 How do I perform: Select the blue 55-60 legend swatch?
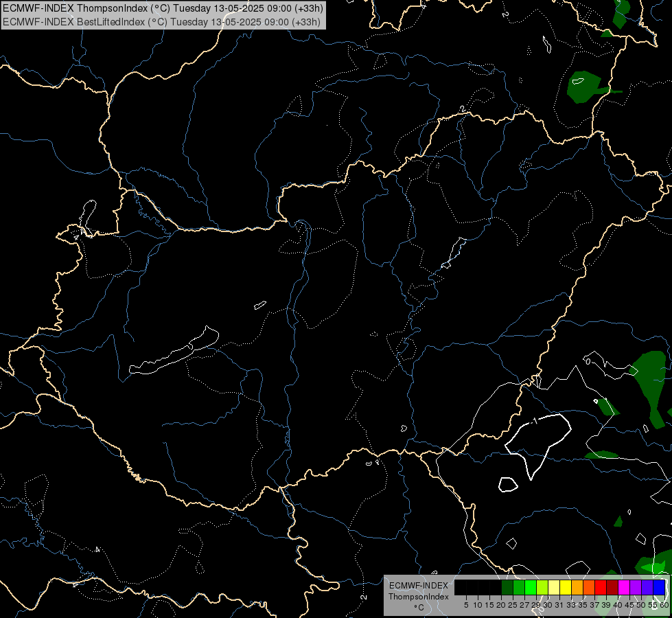click(x=659, y=587)
